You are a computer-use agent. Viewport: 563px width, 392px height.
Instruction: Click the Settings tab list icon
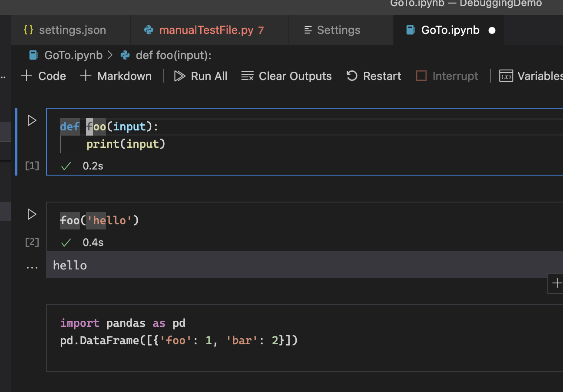pyautogui.click(x=308, y=30)
